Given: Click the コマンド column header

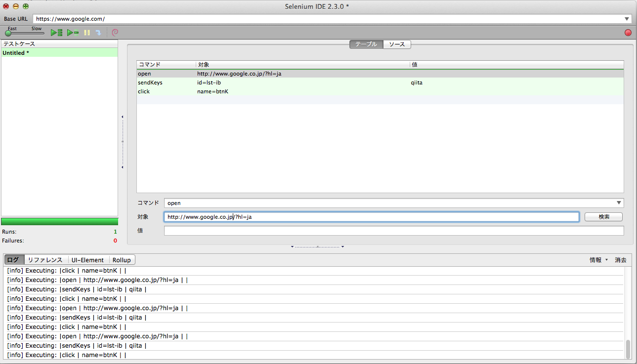Looking at the screenshot, I should pyautogui.click(x=167, y=65).
